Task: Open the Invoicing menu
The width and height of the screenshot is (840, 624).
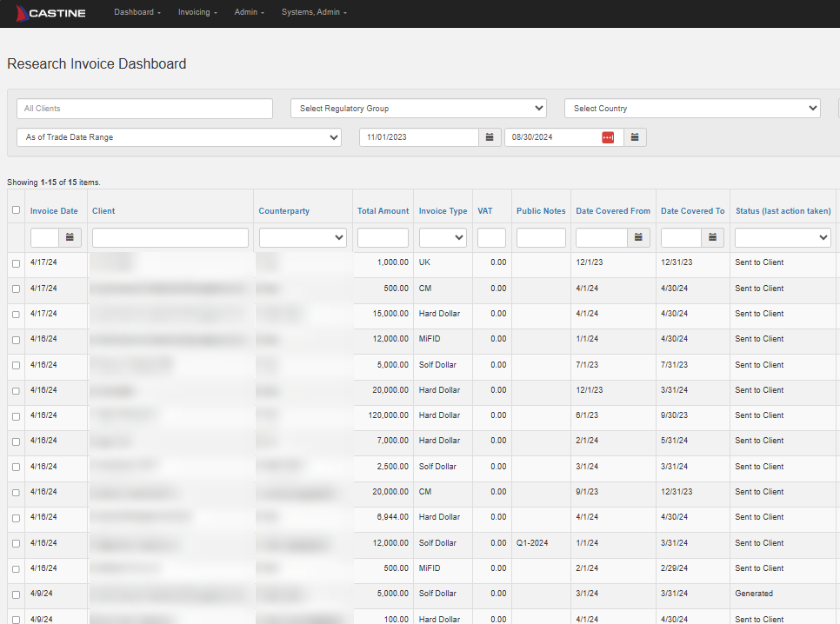Action: pos(197,12)
